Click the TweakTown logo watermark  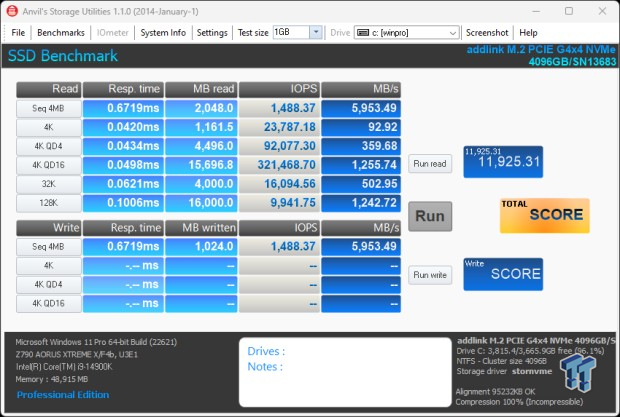579,372
